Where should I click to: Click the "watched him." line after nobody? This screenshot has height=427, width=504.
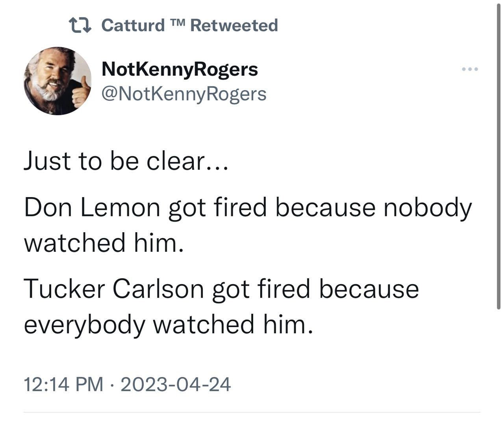point(104,242)
